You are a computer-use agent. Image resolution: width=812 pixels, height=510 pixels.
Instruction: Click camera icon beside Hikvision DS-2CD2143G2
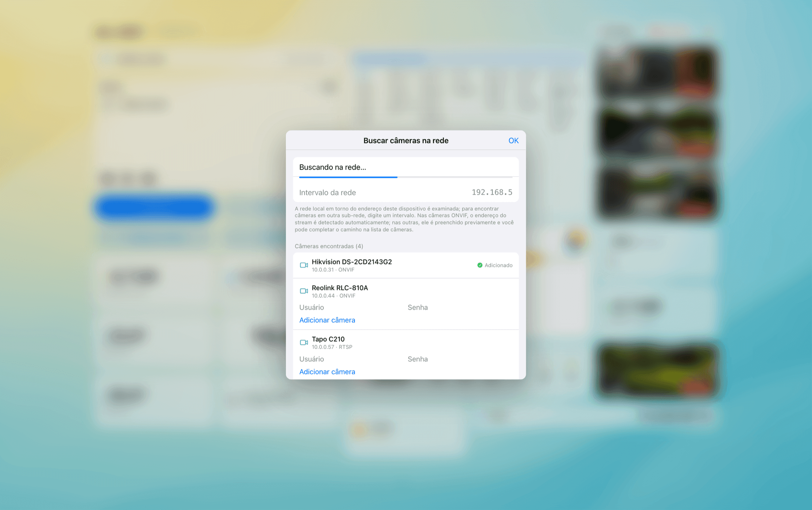tap(304, 265)
